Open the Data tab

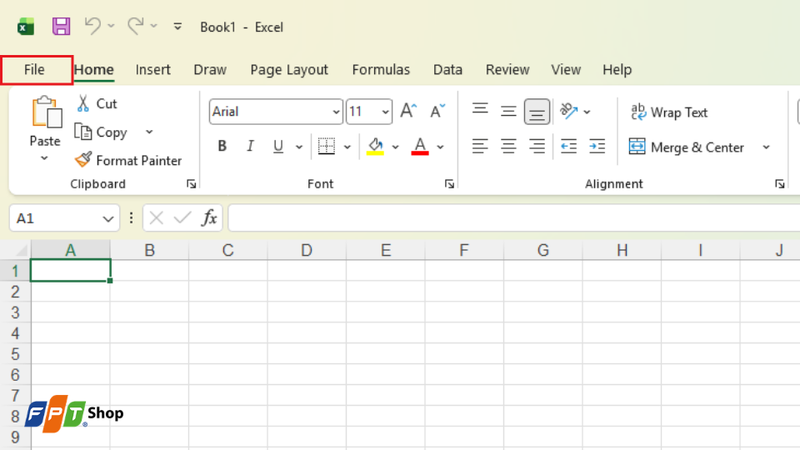(447, 70)
